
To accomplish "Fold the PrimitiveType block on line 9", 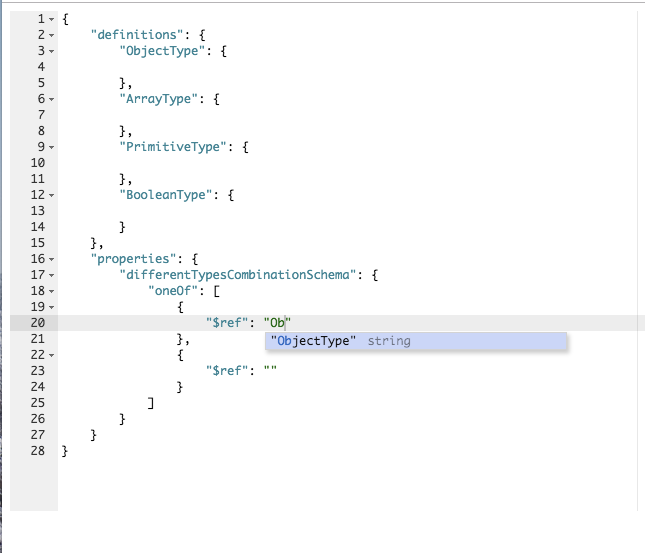I will 51,147.
